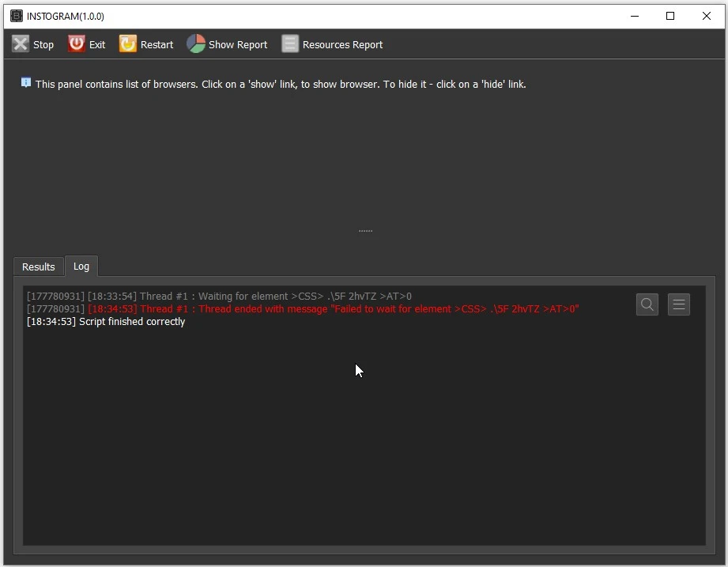Select the Log tab

pyautogui.click(x=81, y=266)
